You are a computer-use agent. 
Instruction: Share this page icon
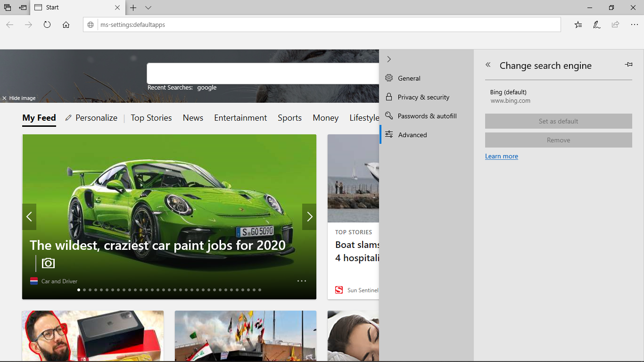pos(615,25)
